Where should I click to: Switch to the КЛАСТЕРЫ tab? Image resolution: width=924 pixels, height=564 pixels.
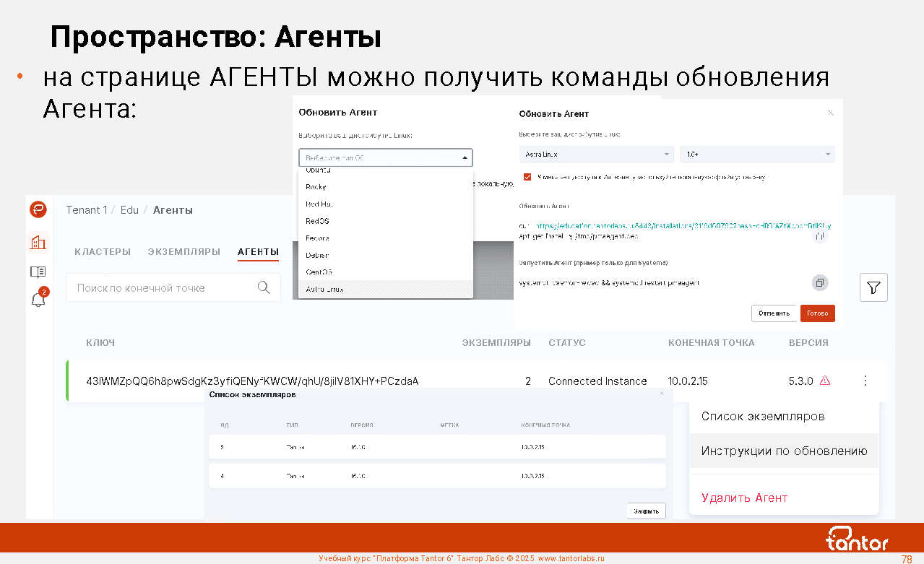[x=103, y=251]
